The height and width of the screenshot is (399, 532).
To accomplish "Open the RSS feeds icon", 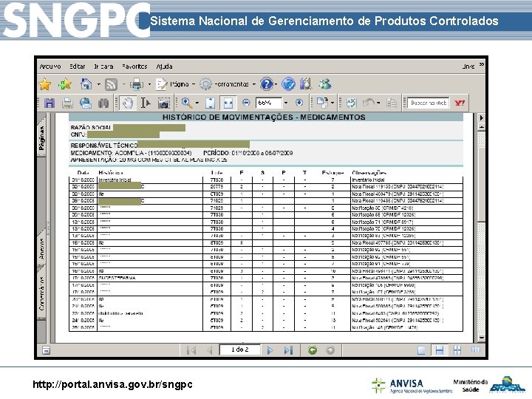I will coord(112,84).
